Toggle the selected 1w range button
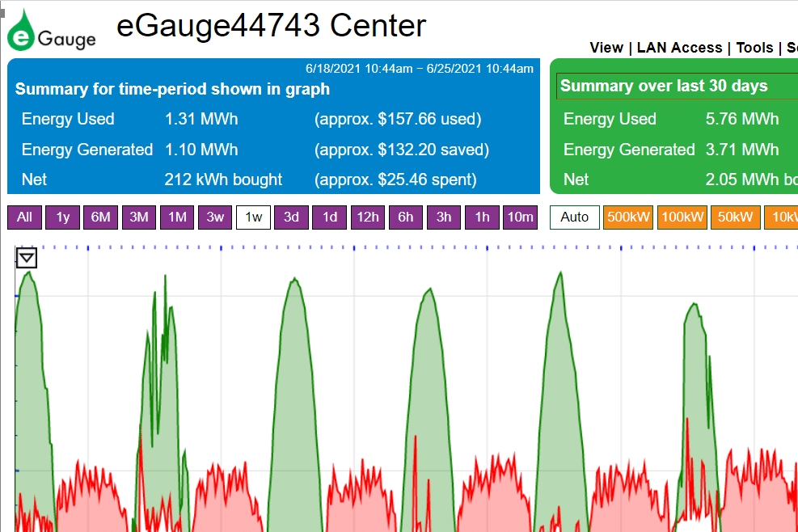 pos(253,217)
